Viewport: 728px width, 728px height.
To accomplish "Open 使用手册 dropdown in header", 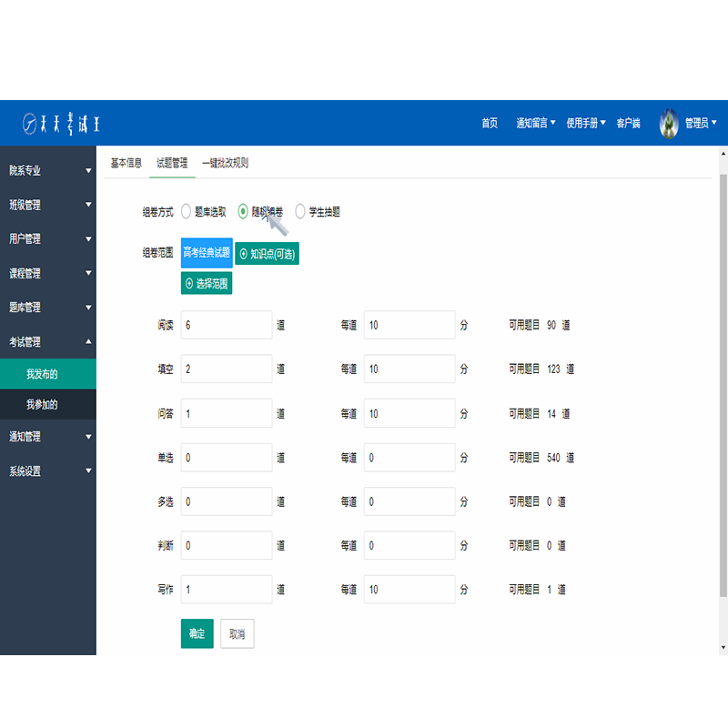I will coord(586,123).
